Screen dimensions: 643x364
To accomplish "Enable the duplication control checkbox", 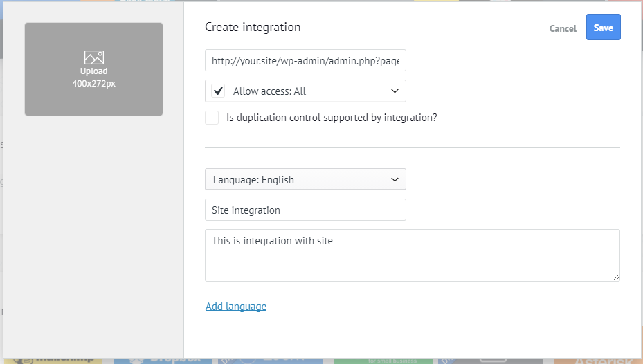I will [212, 118].
